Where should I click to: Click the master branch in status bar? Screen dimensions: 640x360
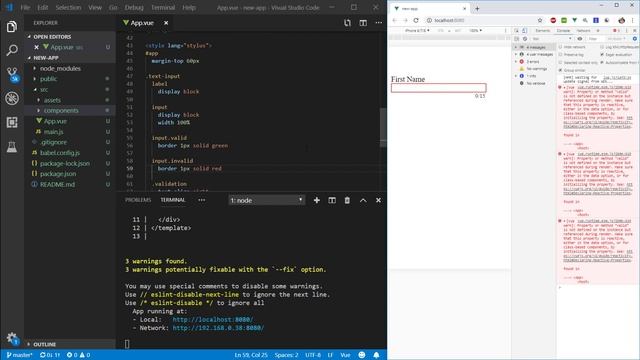tap(20, 355)
